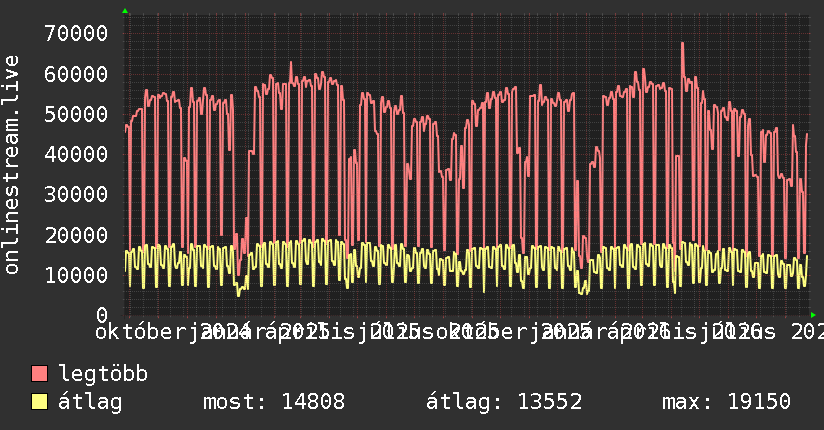Click the highest pink peak near 68000

pos(683,44)
